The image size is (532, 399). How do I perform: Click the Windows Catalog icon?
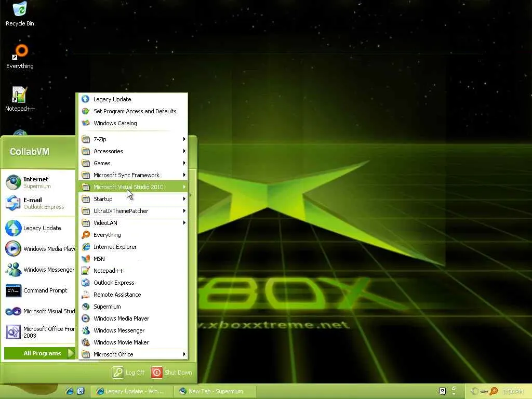point(86,123)
